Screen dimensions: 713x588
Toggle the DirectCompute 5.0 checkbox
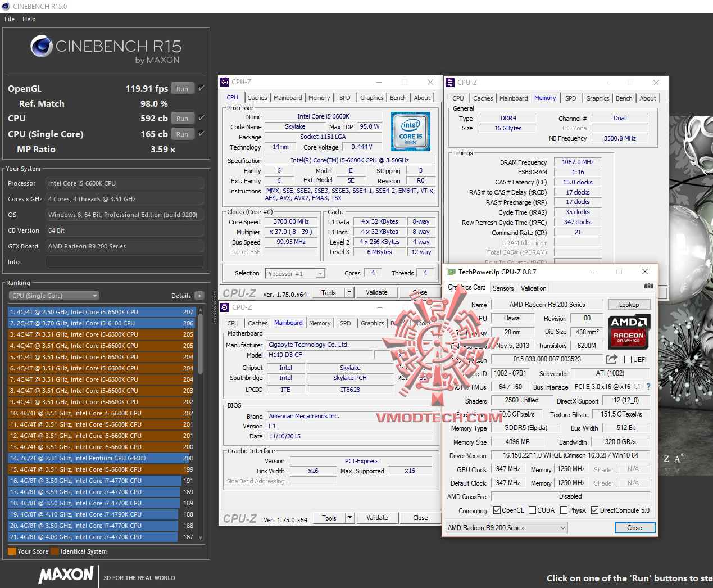594,510
